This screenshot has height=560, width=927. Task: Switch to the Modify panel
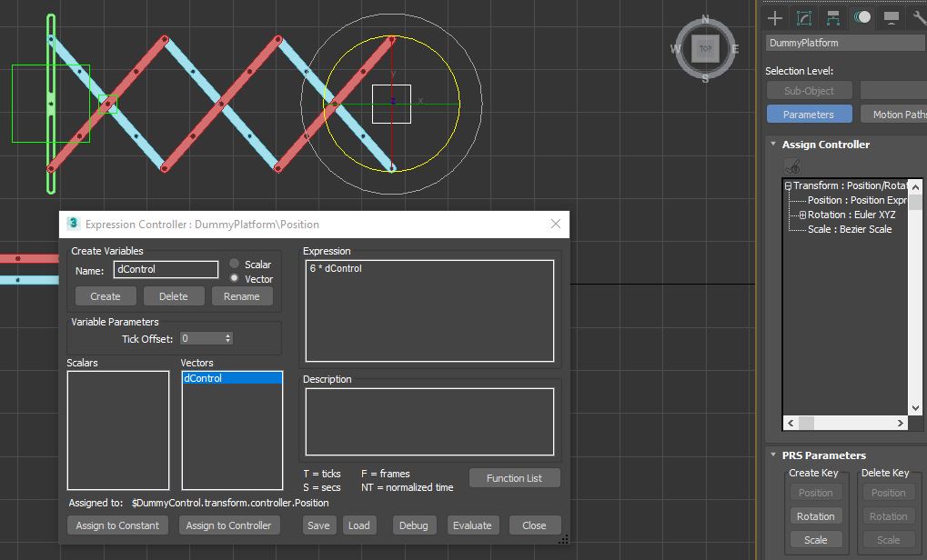pyautogui.click(x=804, y=17)
